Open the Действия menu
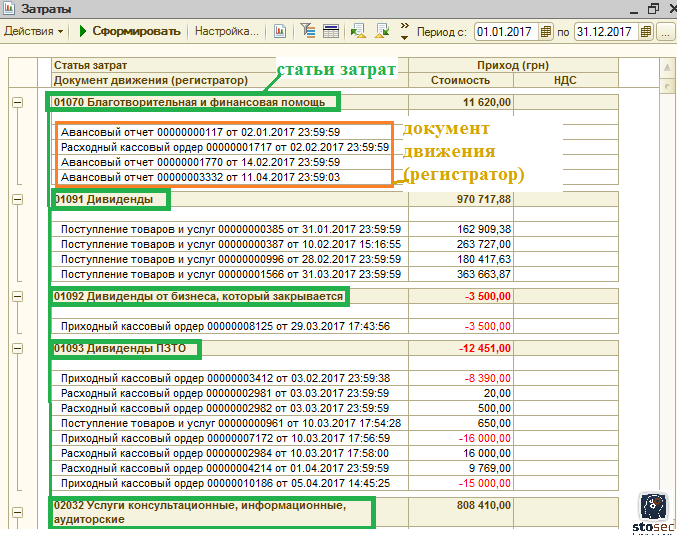 (34, 32)
